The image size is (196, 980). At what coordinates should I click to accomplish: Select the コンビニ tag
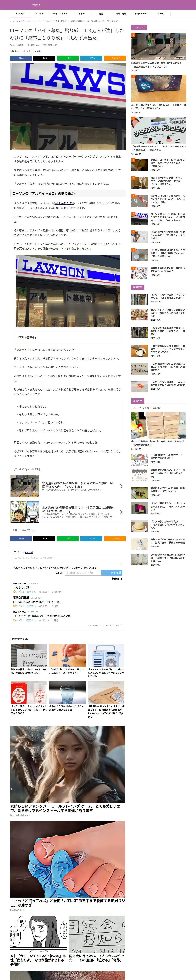click(x=15, y=51)
